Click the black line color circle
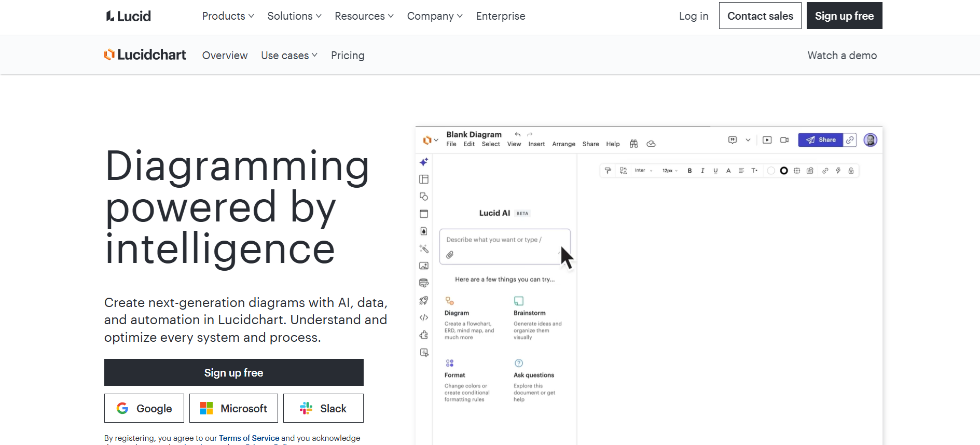The image size is (980, 445). click(x=784, y=171)
